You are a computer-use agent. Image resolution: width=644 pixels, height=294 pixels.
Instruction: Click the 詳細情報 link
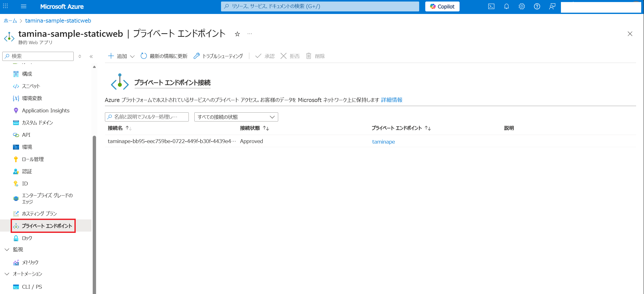[x=391, y=100]
